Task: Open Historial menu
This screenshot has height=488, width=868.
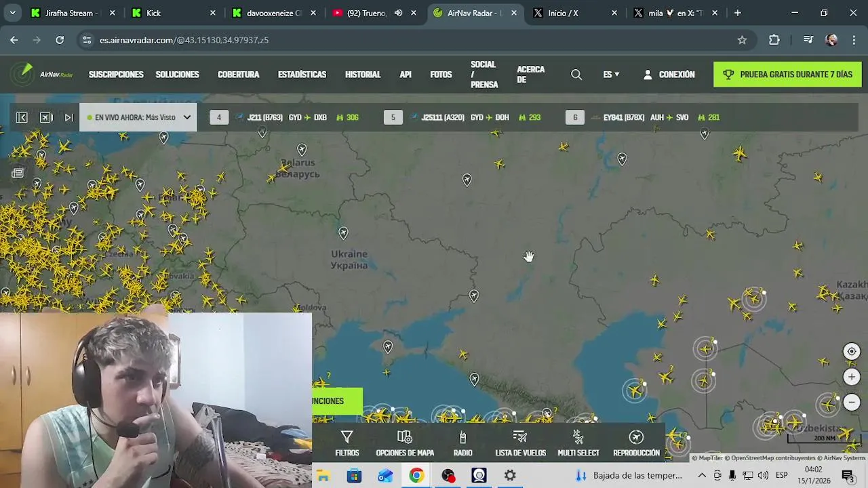Action: [x=363, y=75]
